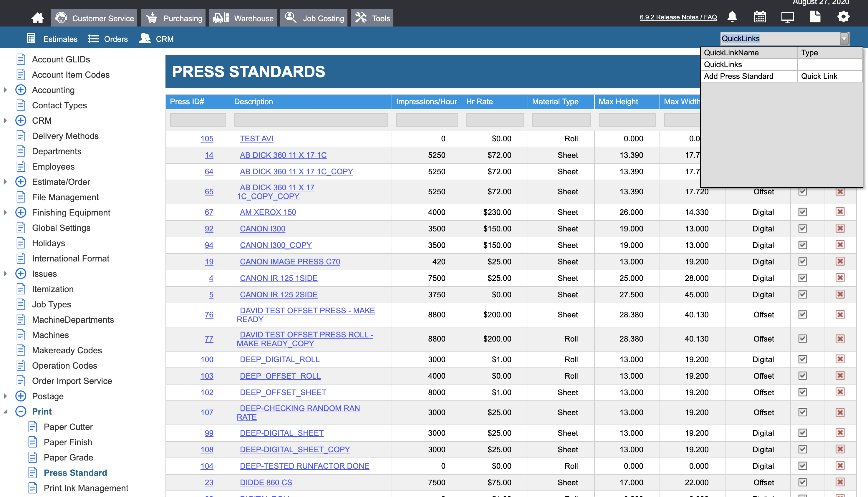The image size is (868, 497).
Task: Open Account GLIDs document icon
Action: (x=21, y=59)
